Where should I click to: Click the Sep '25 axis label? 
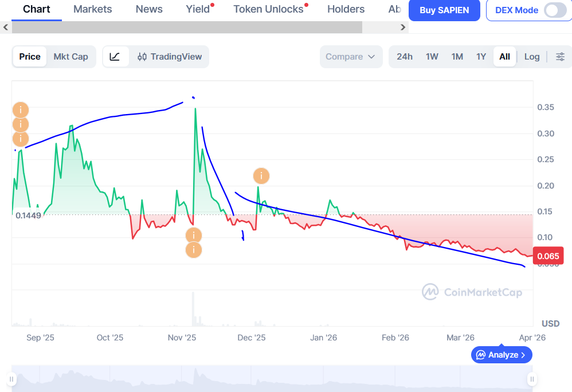pos(40,338)
